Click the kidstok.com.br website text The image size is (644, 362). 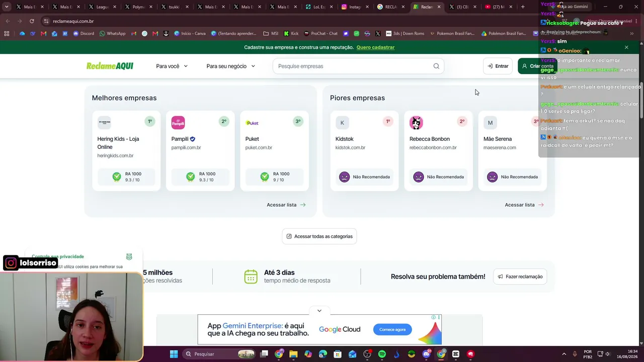(x=350, y=148)
